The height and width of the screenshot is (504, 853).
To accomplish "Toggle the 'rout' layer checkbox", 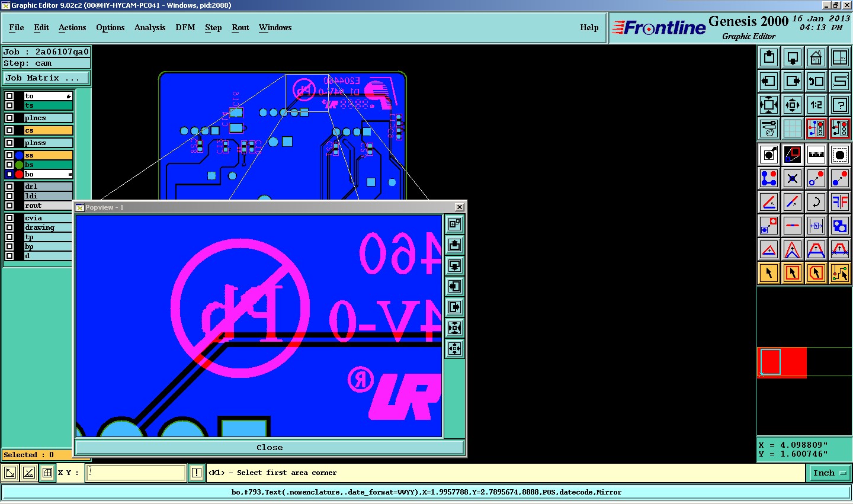I will pos(9,206).
